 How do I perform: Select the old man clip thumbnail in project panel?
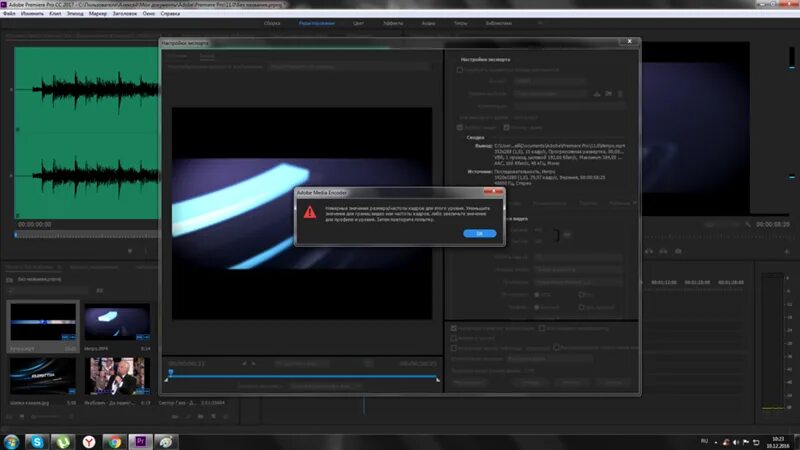click(117, 376)
